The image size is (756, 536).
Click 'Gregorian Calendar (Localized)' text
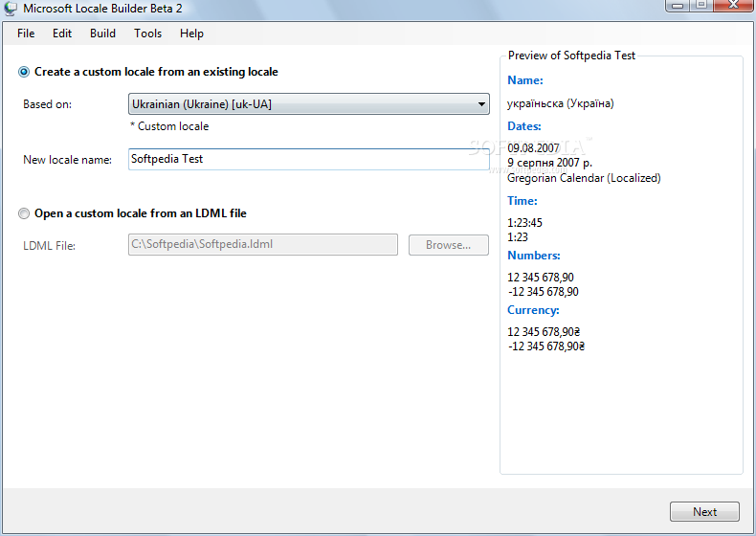click(584, 178)
